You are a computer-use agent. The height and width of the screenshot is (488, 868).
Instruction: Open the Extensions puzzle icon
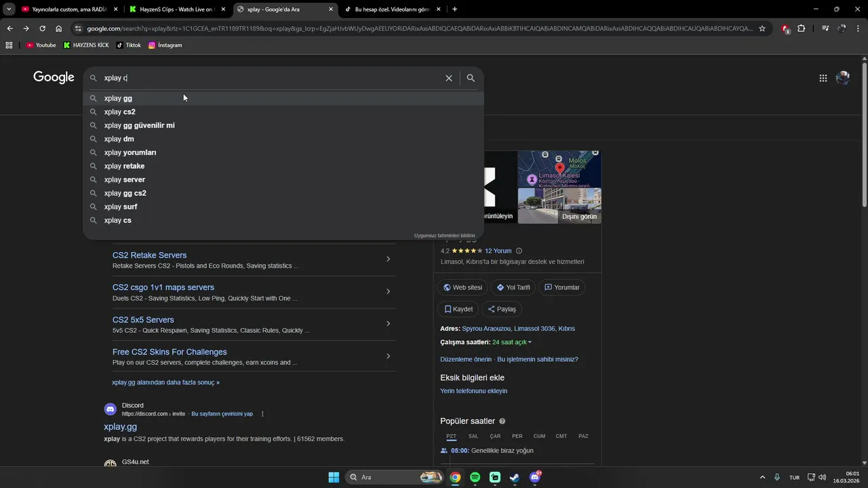(x=802, y=28)
